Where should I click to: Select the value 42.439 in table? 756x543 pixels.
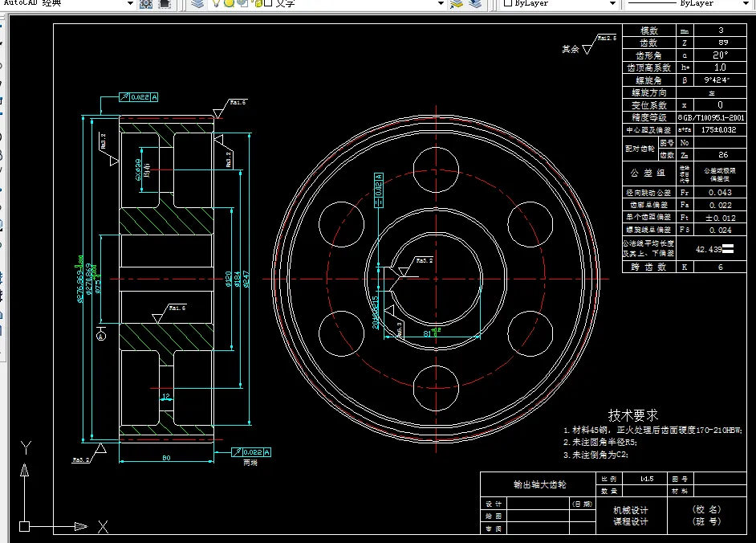click(709, 250)
